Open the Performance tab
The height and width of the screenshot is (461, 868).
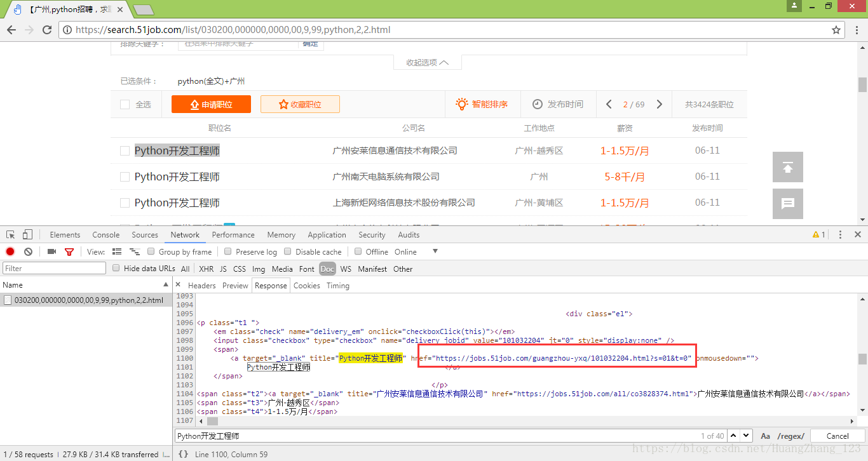tap(233, 235)
